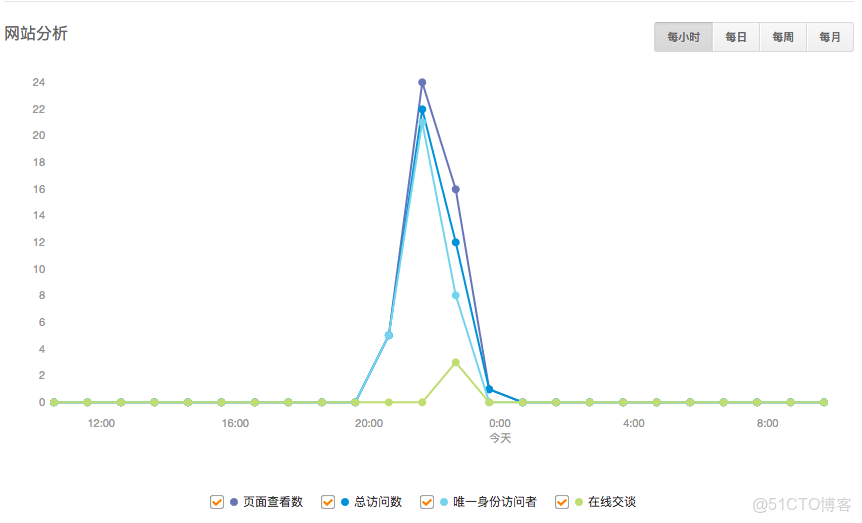
Task: Switch to the 每小时 hourly tab
Action: tap(684, 37)
